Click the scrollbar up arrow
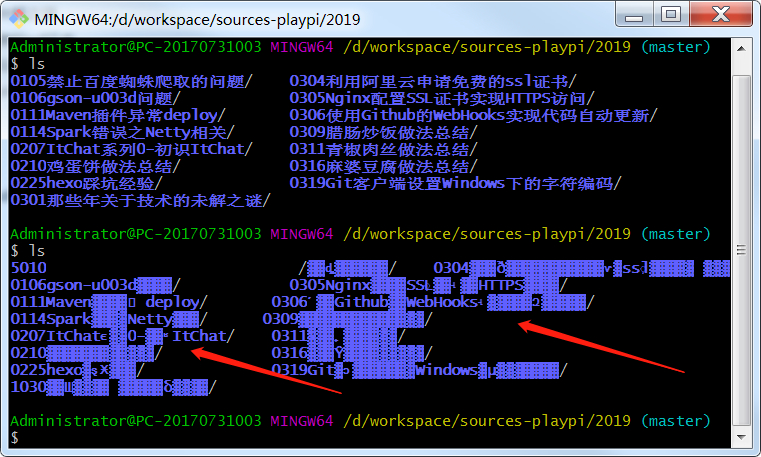Image resolution: width=761 pixels, height=457 pixels. (741, 49)
